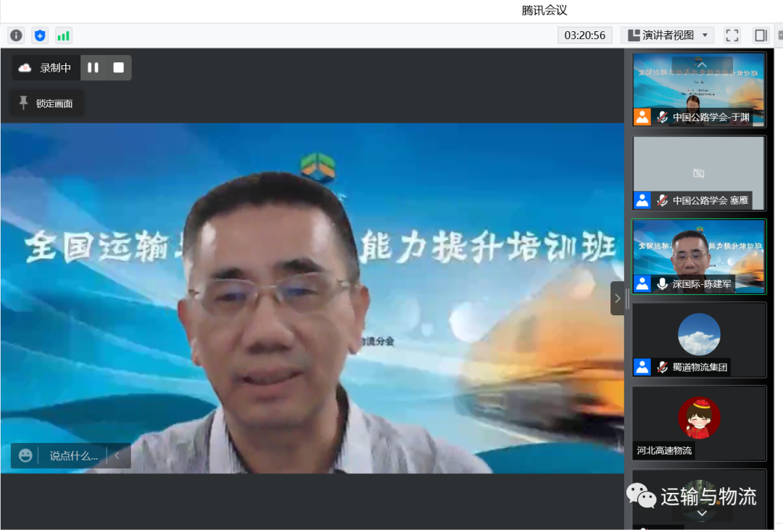Select 深国际-陈建军 video thumbnail
Viewport: 783px width, 532px height.
pos(699,257)
